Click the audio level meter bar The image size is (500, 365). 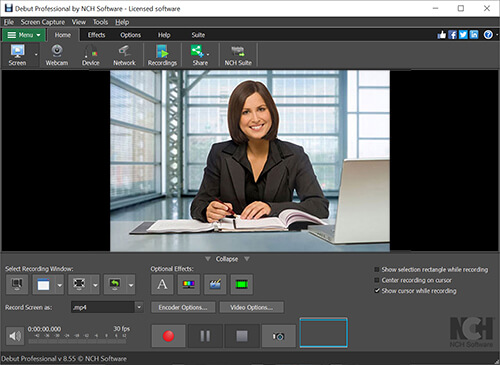pyautogui.click(x=78, y=341)
